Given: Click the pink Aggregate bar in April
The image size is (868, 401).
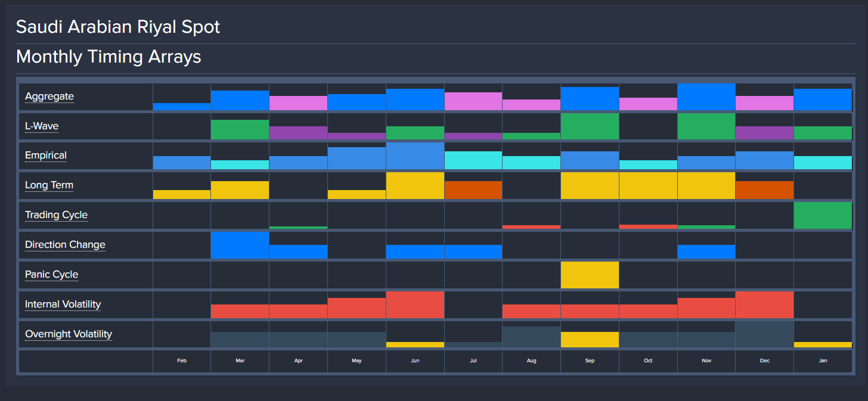Looking at the screenshot, I should (298, 103).
